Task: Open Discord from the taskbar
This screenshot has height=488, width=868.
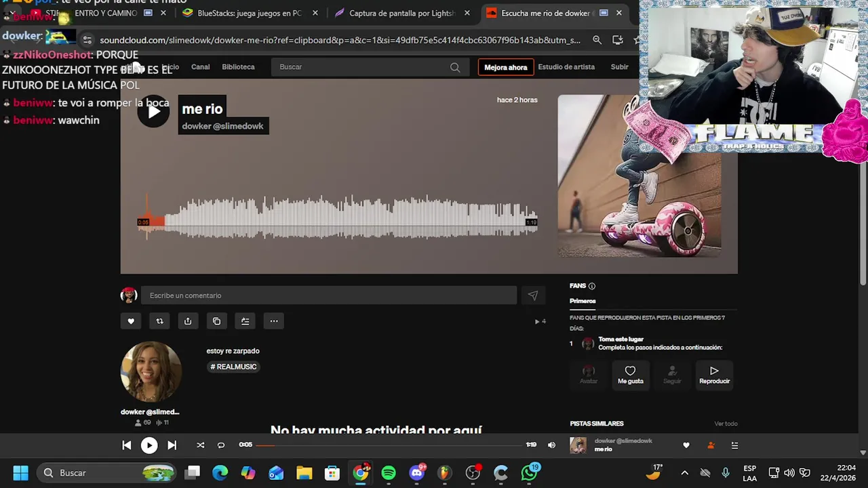Action: tap(417, 472)
